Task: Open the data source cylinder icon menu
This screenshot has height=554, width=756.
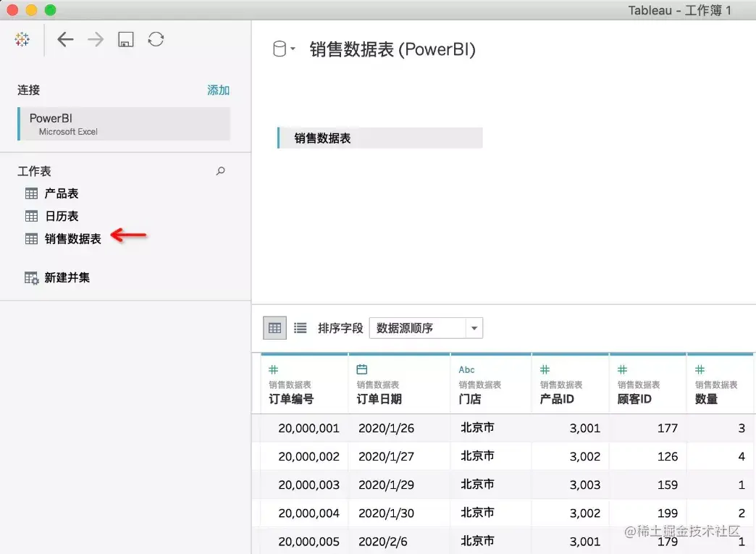Action: (284, 49)
